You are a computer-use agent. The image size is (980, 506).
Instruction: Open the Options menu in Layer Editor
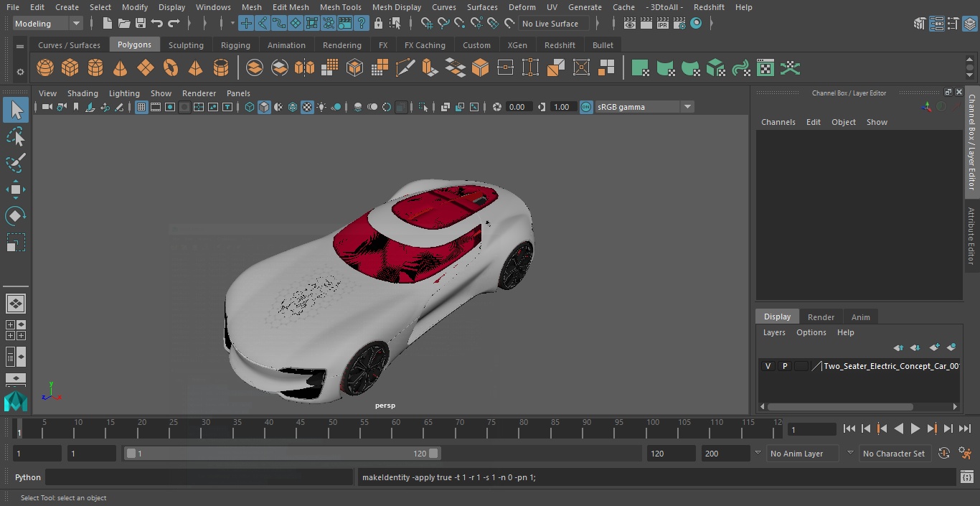[811, 332]
